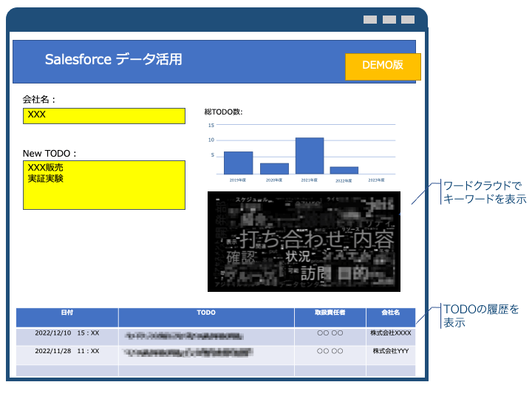Image resolution: width=532 pixels, height=399 pixels.
Task: Select the 2019年度 bar in the chart
Action: tap(238, 163)
